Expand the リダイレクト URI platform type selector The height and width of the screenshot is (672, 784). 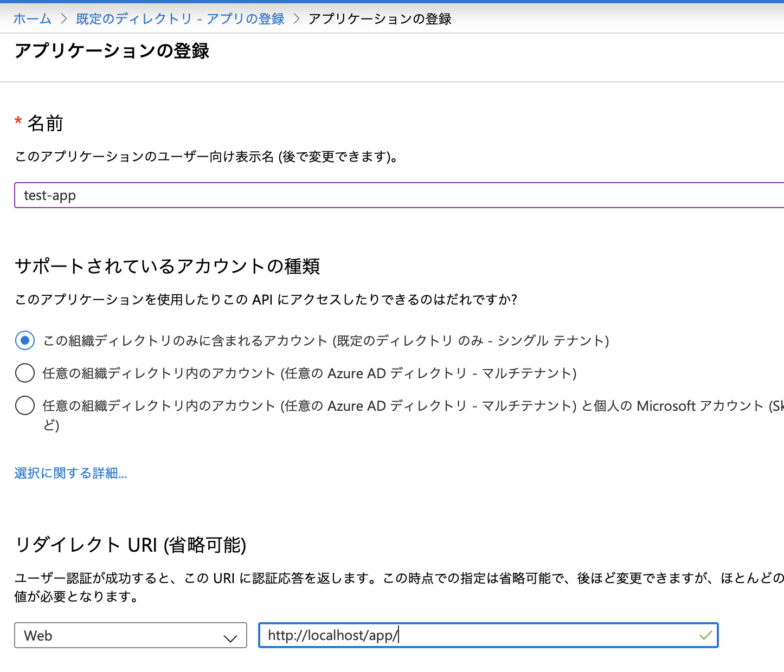[130, 635]
